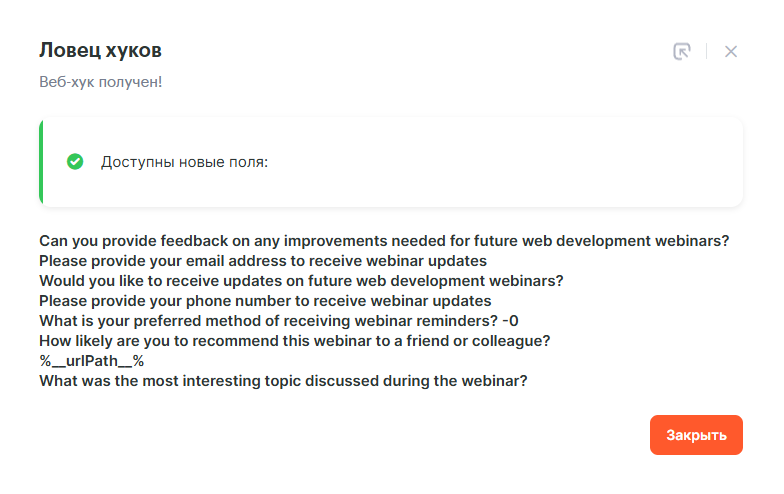Click the phone number webinar updates field
Image resolution: width=784 pixels, height=494 pixels.
265,301
